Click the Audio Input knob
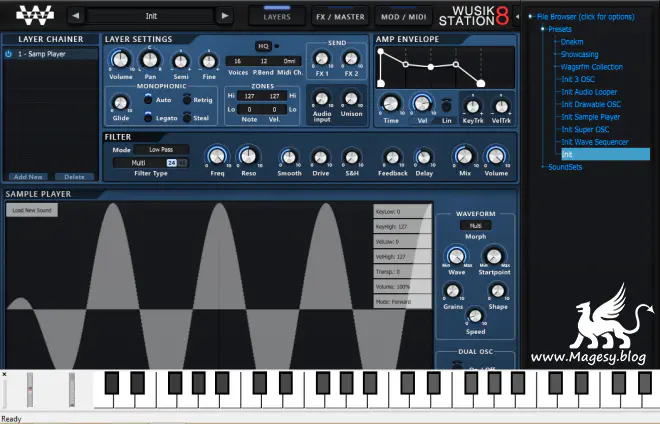Viewport: 660px width, 424px height. pos(322,99)
